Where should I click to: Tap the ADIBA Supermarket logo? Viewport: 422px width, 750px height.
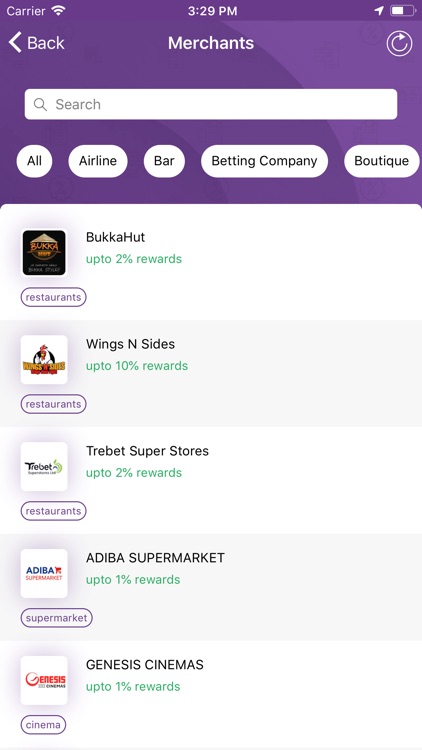tap(44, 574)
